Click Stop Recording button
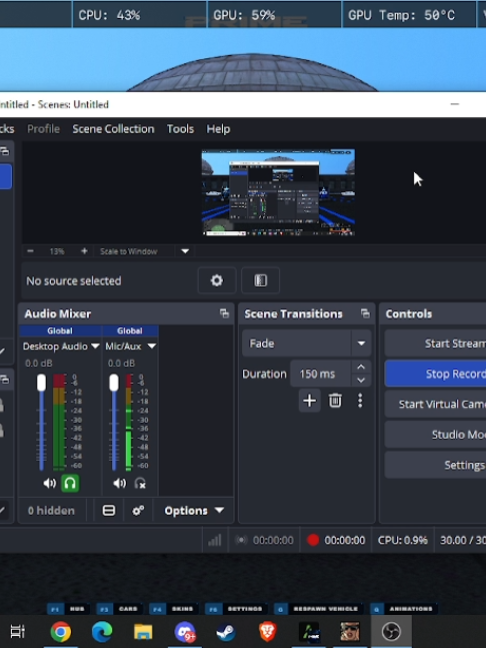The width and height of the screenshot is (486, 648). pos(435,374)
